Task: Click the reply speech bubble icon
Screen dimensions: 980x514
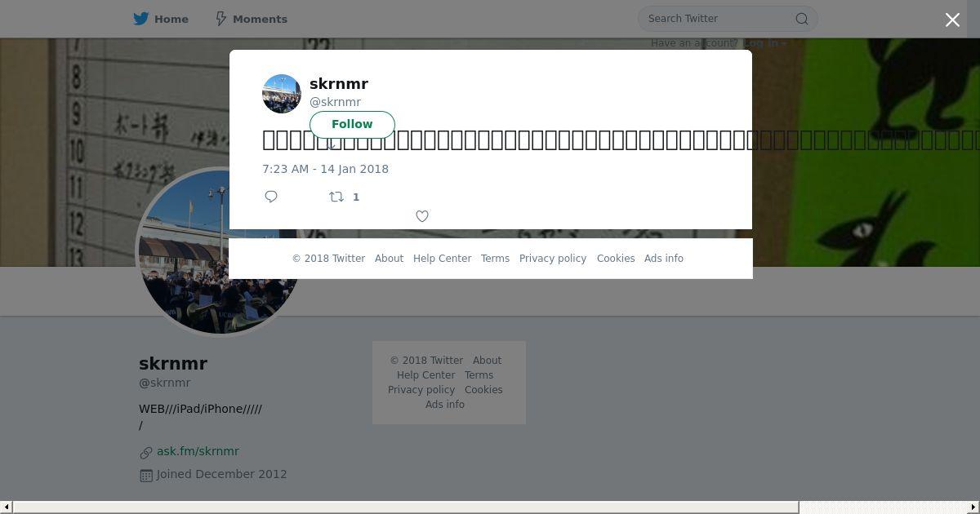Action: click(271, 197)
